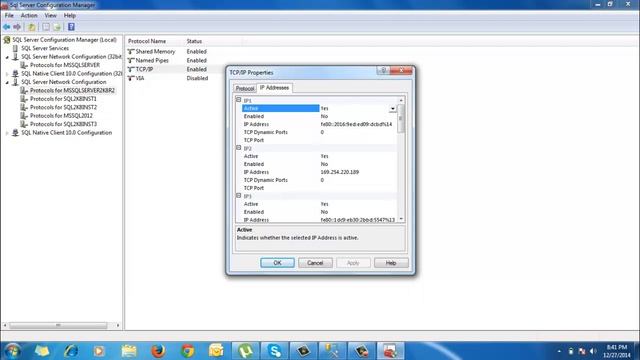Click the property grid scroll-up arrow

401,100
